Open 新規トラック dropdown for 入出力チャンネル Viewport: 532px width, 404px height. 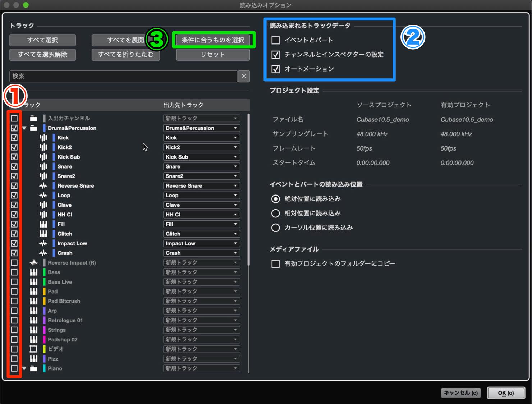tap(202, 118)
